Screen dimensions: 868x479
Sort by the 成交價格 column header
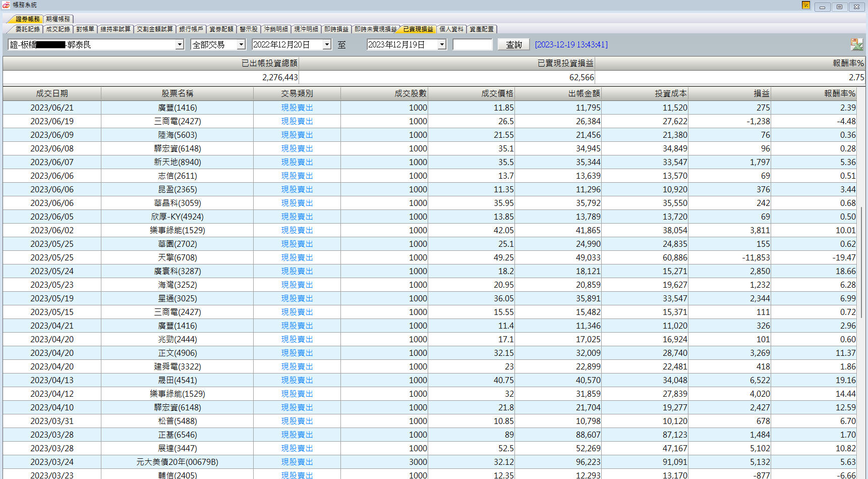point(471,93)
